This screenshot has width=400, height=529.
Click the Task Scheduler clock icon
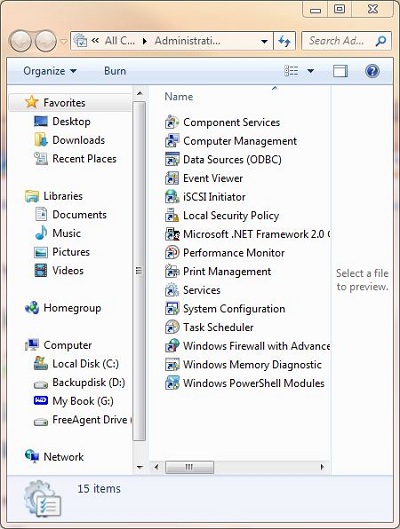(x=172, y=327)
